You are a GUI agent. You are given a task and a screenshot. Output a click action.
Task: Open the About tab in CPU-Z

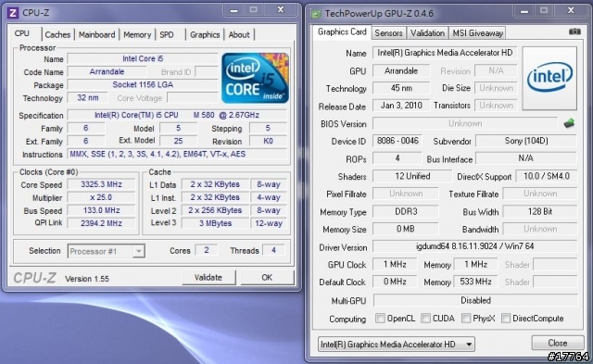(239, 35)
